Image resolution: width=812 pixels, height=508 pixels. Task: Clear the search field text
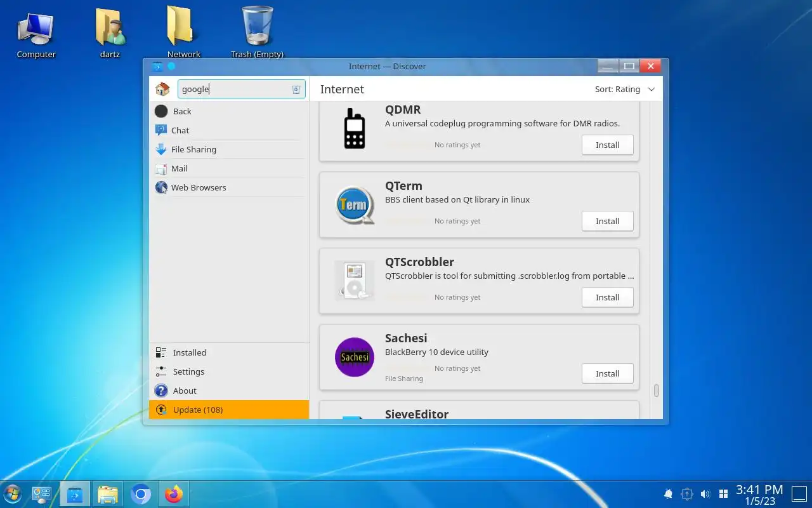[x=296, y=90]
